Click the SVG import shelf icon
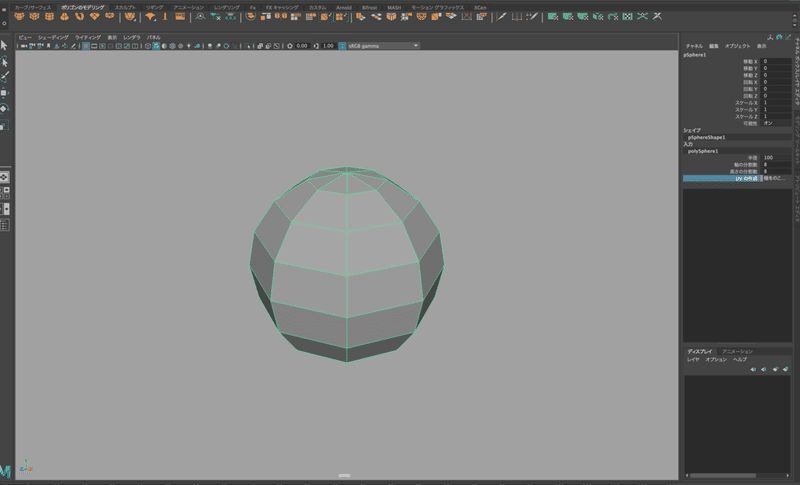Image resolution: width=800 pixels, height=485 pixels. tap(180, 16)
